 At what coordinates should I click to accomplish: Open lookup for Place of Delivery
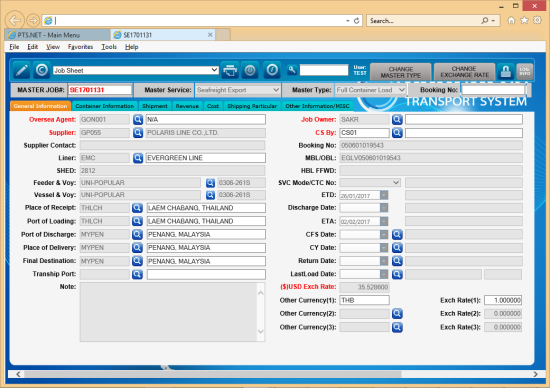point(137,248)
